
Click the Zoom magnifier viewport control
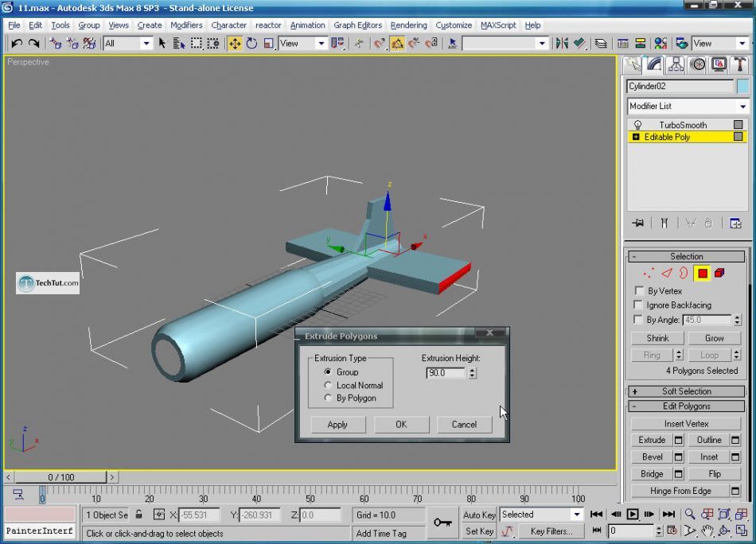click(690, 514)
